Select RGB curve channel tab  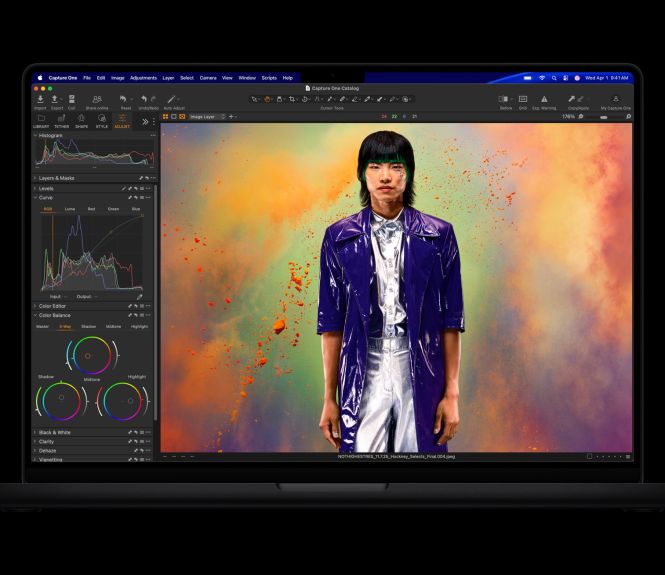coord(48,209)
